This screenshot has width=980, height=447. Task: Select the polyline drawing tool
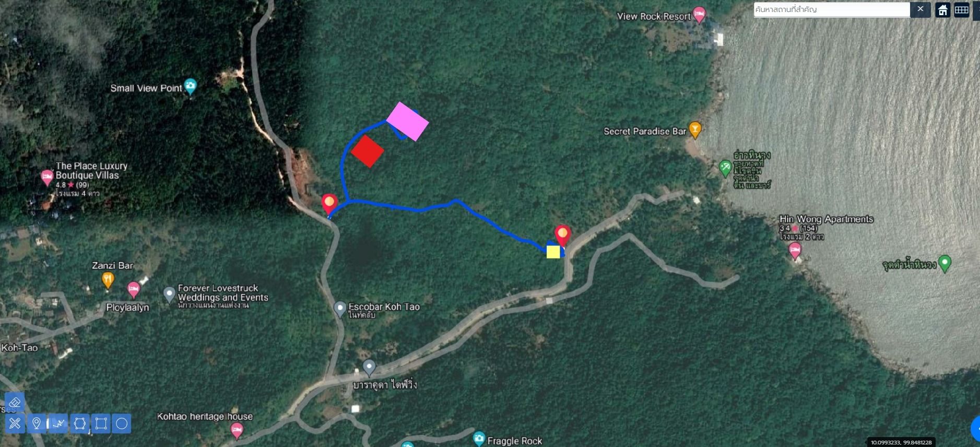coord(58,424)
